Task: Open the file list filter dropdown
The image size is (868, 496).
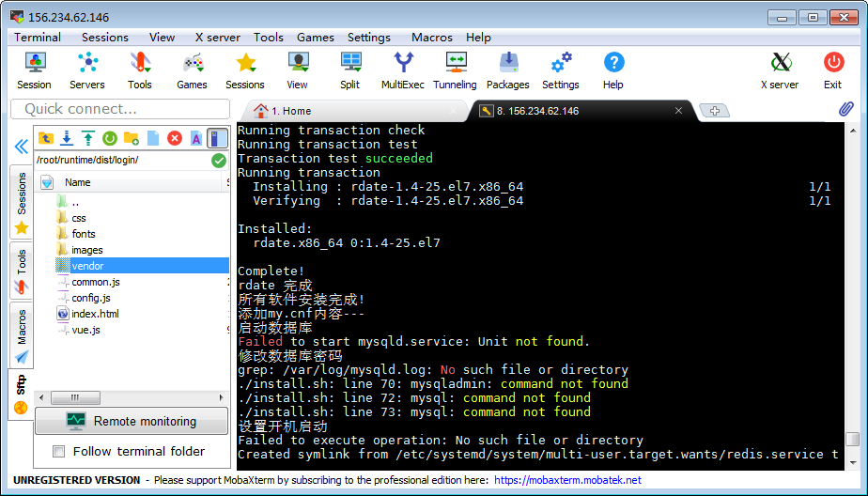Action: click(x=46, y=182)
